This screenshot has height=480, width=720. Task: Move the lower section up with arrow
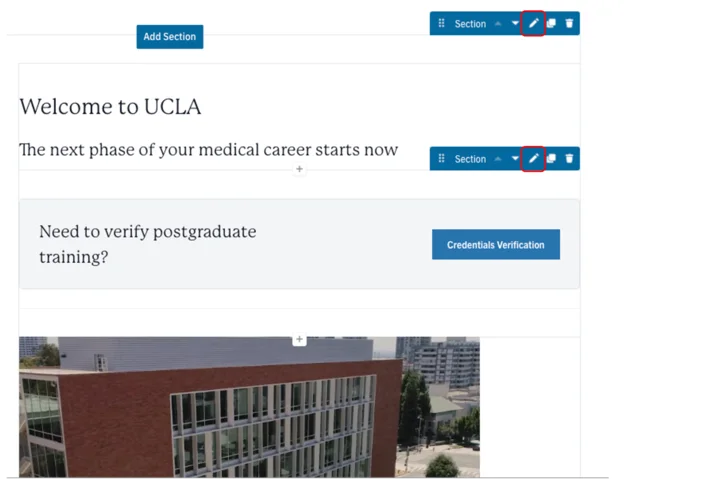tap(498, 158)
